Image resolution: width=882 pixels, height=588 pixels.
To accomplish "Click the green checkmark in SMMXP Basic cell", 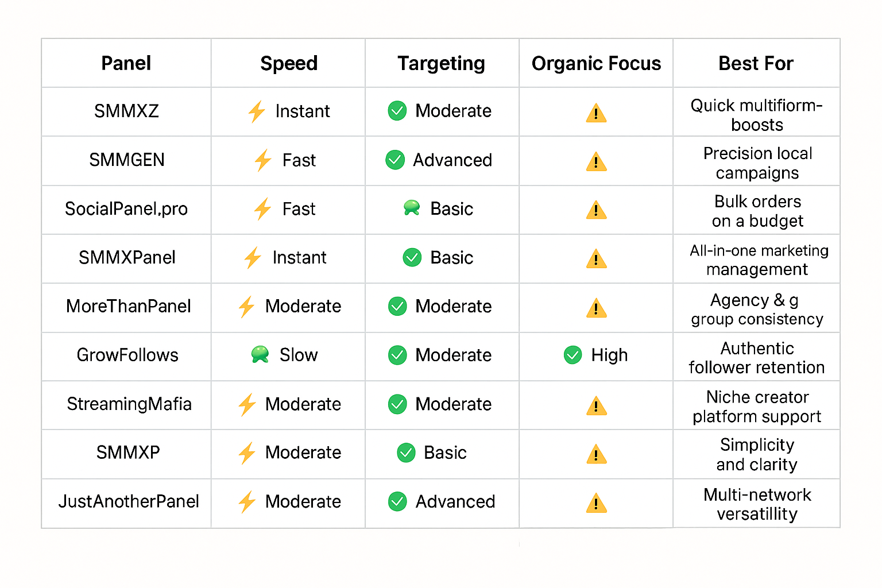I will (x=406, y=452).
